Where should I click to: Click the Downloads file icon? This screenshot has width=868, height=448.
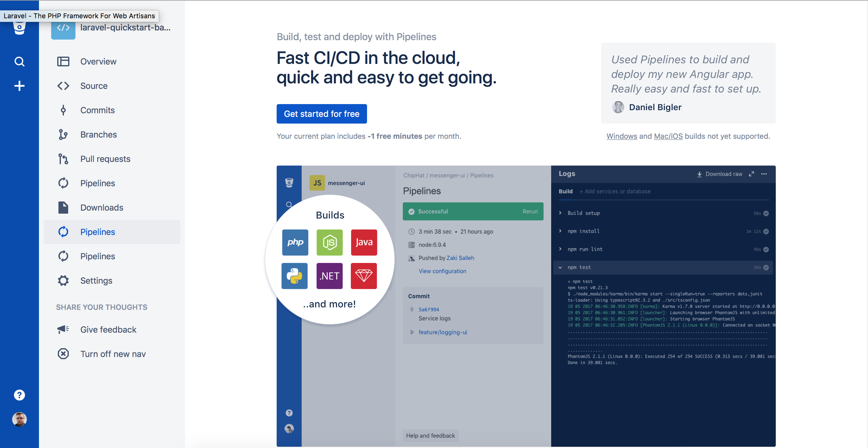point(63,208)
